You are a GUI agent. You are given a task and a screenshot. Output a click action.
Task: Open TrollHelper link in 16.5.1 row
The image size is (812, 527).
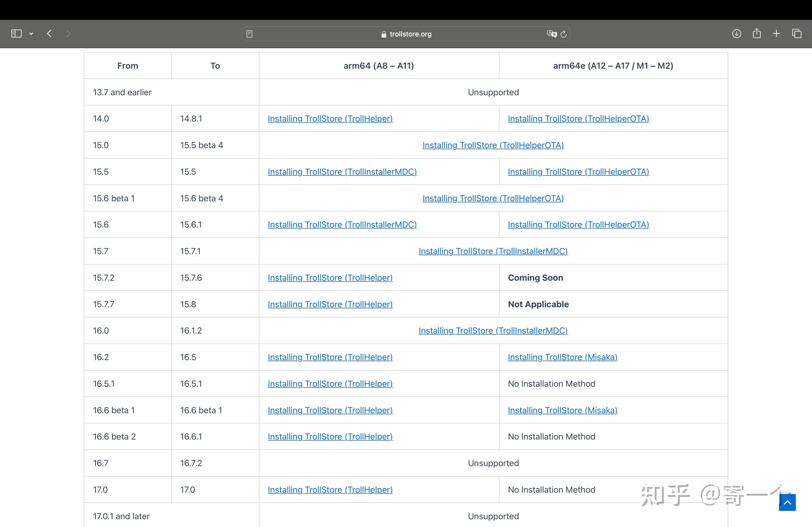[330, 384]
